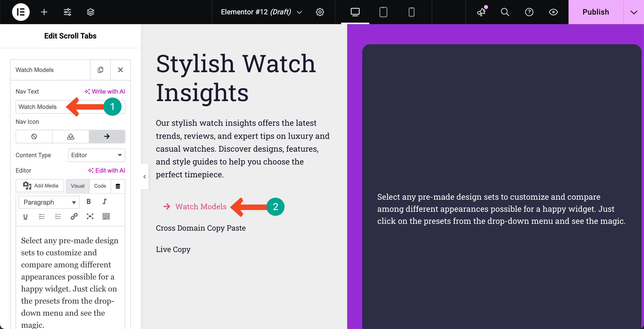The height and width of the screenshot is (329, 644).
Task: Open the Structure layers icon
Action: [90, 12]
